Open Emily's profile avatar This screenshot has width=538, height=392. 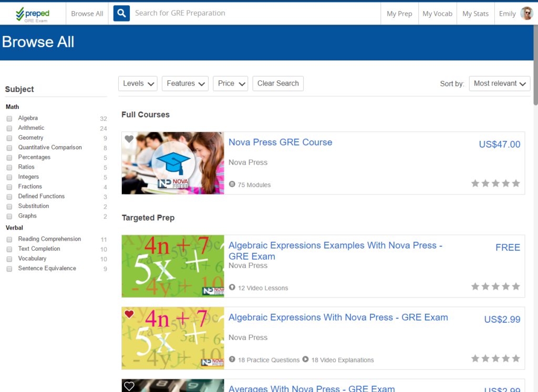[x=526, y=13]
